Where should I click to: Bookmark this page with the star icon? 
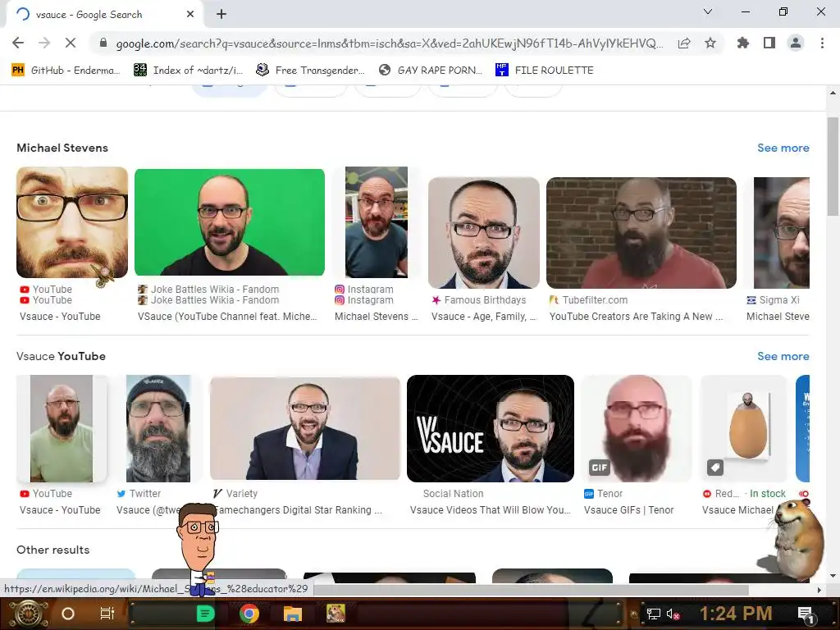pos(710,43)
